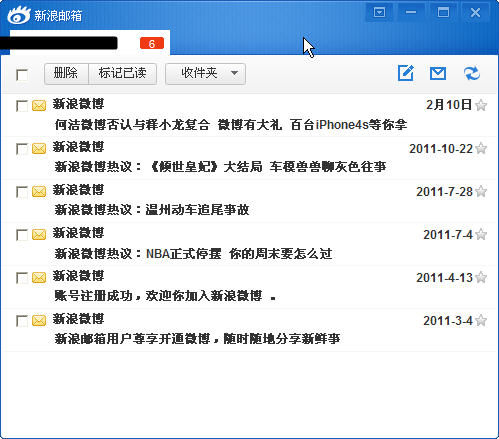Click sender 新浪微博 of 2011-7-4 email
Image resolution: width=499 pixels, height=439 pixels.
click(x=79, y=233)
